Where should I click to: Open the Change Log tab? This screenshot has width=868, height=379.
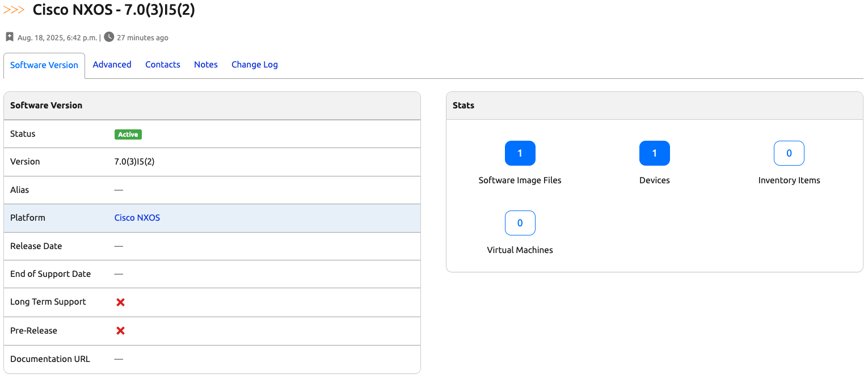[x=254, y=65]
